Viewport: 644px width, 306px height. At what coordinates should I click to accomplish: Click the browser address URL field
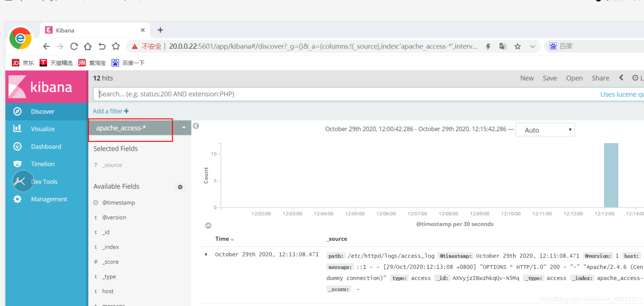tap(323, 46)
